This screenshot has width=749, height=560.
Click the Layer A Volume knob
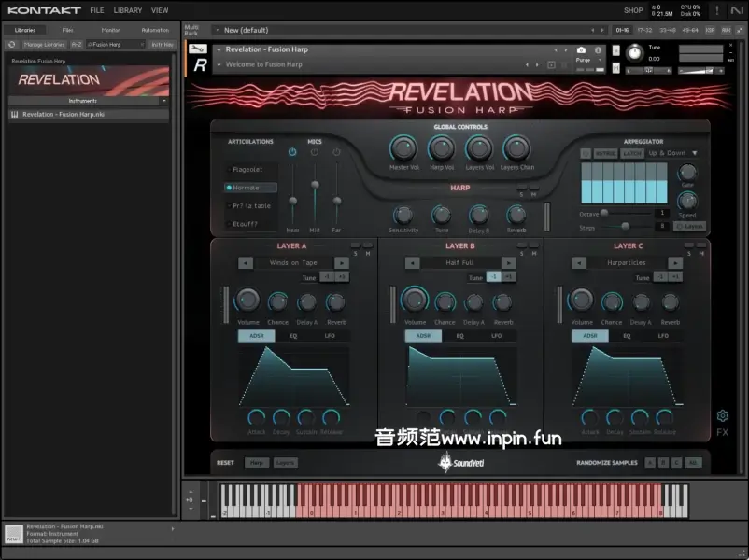click(247, 300)
